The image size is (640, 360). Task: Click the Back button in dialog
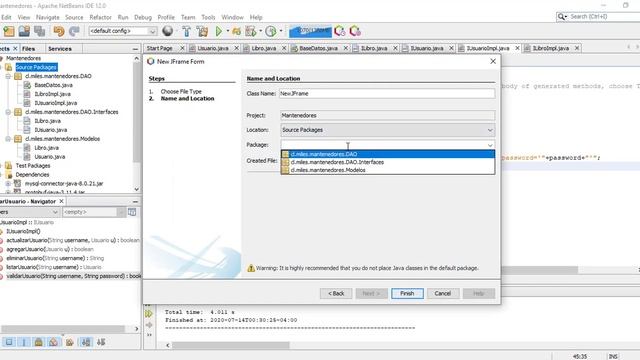(336, 293)
